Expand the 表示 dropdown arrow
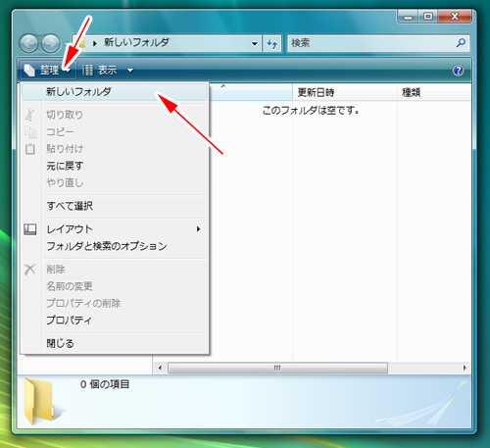 pos(130,71)
